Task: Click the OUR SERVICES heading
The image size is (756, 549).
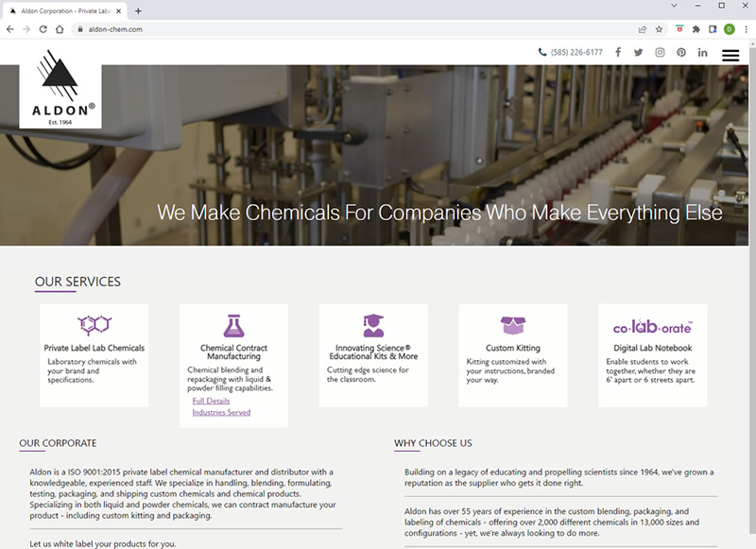Action: pos(77,282)
